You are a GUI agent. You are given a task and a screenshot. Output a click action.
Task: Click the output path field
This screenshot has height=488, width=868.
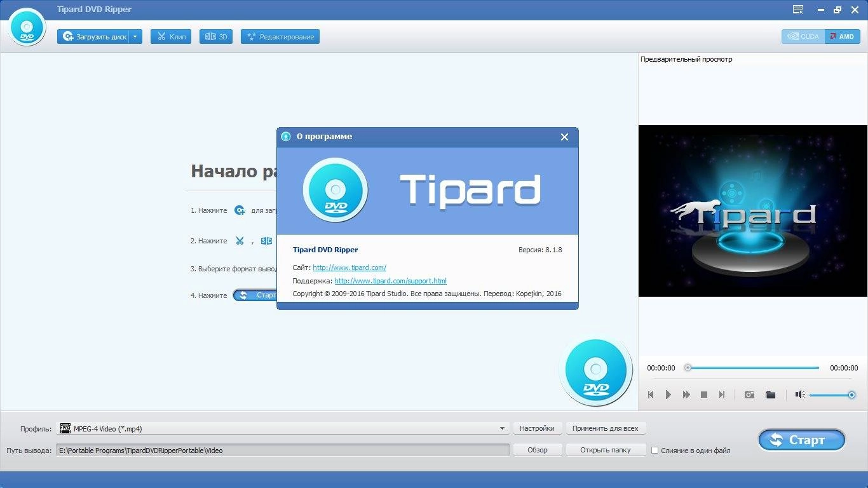coord(283,451)
